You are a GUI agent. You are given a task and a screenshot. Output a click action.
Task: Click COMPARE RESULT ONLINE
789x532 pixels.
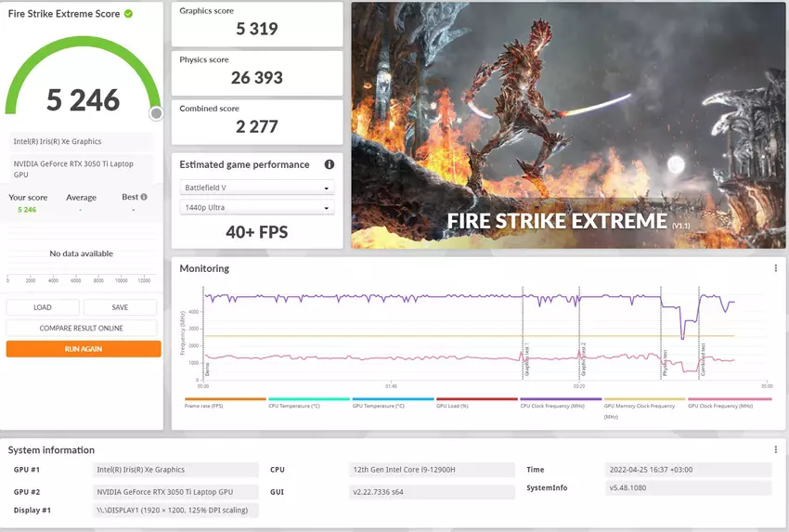(82, 328)
